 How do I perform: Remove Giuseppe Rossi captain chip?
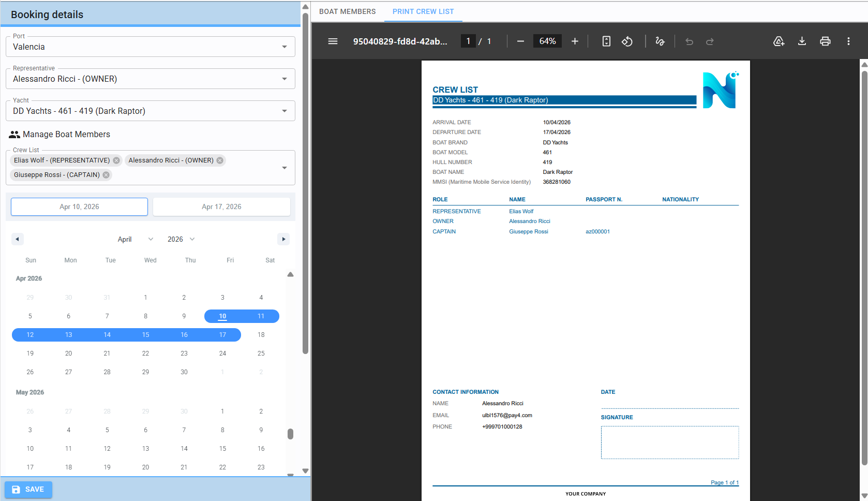106,175
